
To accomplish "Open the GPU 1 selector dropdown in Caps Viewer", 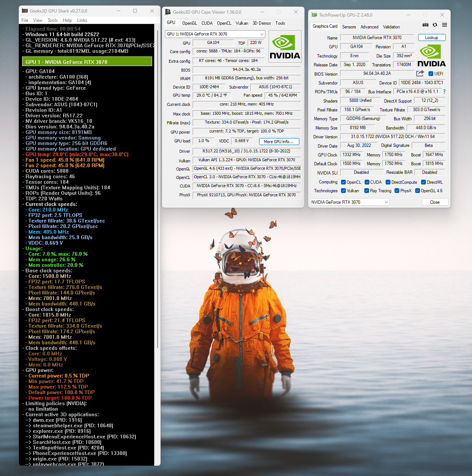I will click(x=215, y=34).
